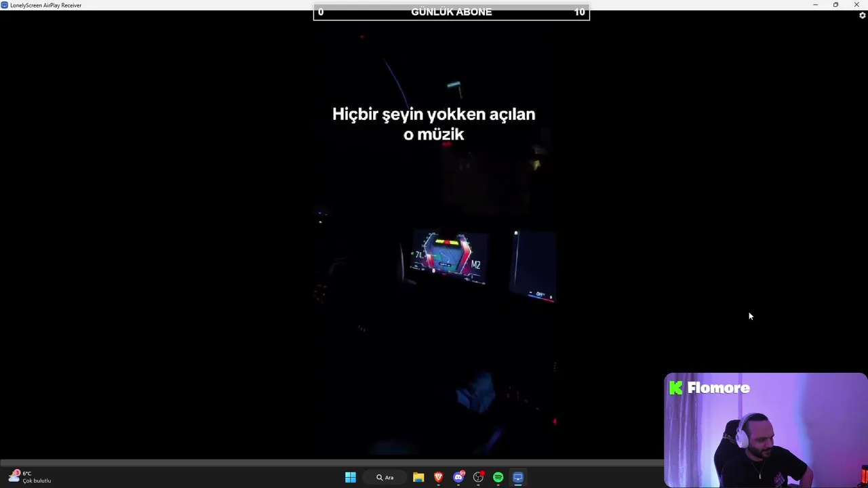Click the LonelyScreen app icon in title bar
Viewport: 868px width, 488px height.
coord(5,5)
